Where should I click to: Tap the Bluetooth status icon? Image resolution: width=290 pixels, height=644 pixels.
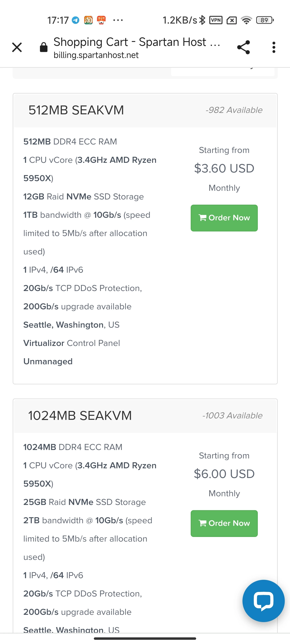202,20
